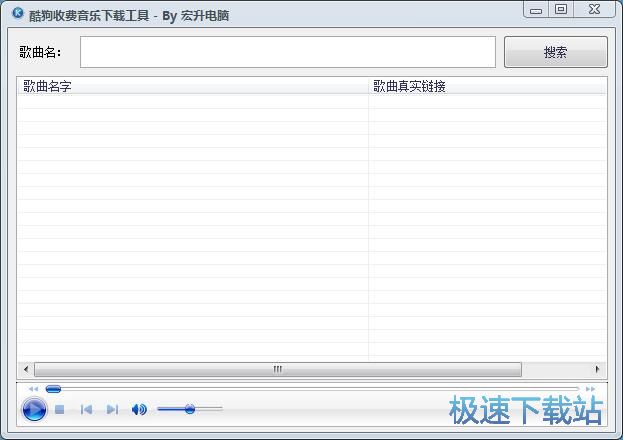This screenshot has width=623, height=440.
Task: Click the volume slider knob
Action: [x=189, y=409]
